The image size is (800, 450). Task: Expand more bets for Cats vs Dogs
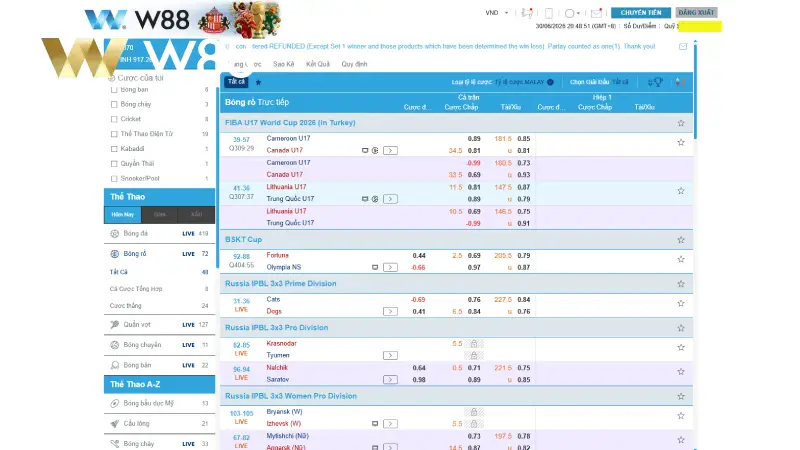tap(390, 311)
